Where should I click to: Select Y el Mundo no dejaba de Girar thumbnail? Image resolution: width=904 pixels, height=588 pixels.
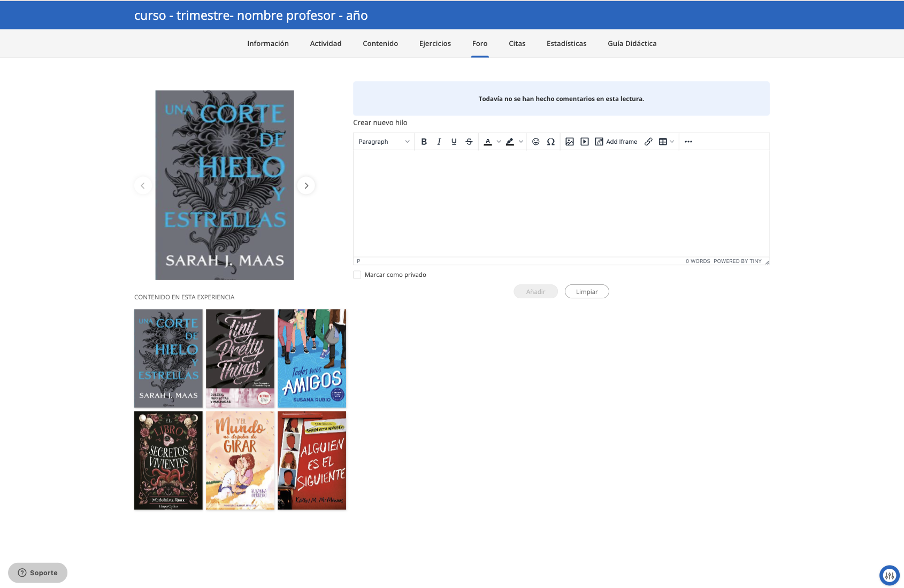click(x=240, y=461)
